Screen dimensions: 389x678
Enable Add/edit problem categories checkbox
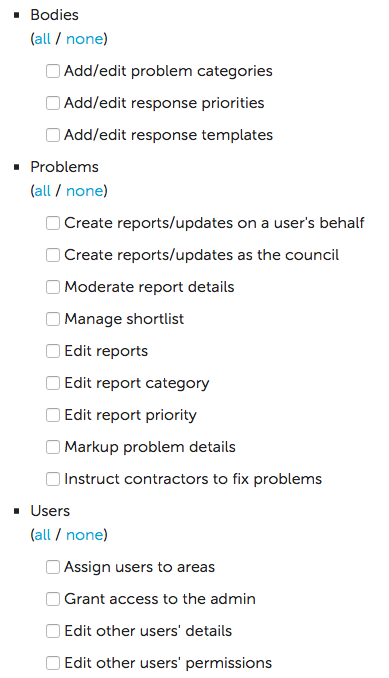tap(53, 71)
